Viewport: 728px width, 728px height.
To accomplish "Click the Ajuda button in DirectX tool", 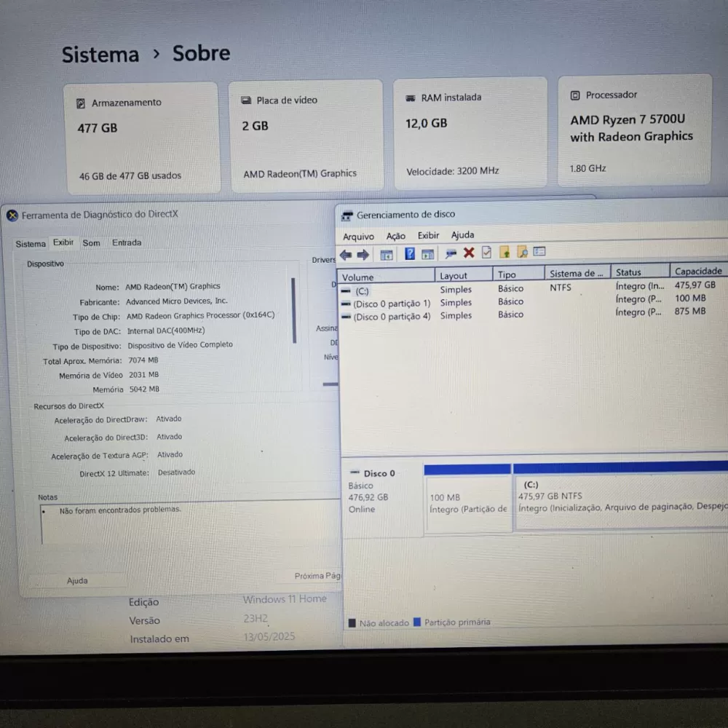I will tap(77, 581).
